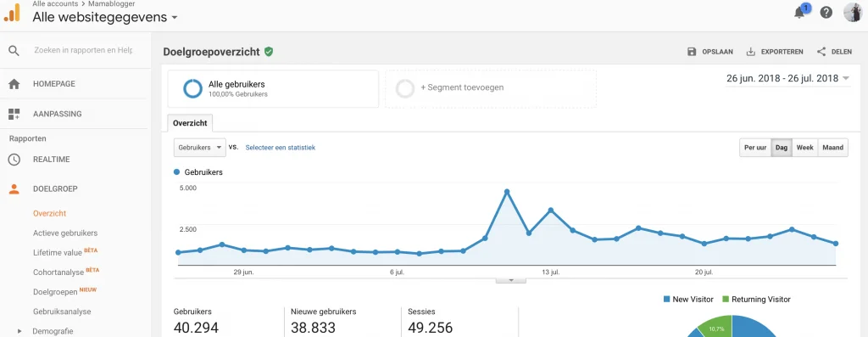868x337 pixels.
Task: Open the Alle websitegegevens view selector
Action: [x=104, y=17]
